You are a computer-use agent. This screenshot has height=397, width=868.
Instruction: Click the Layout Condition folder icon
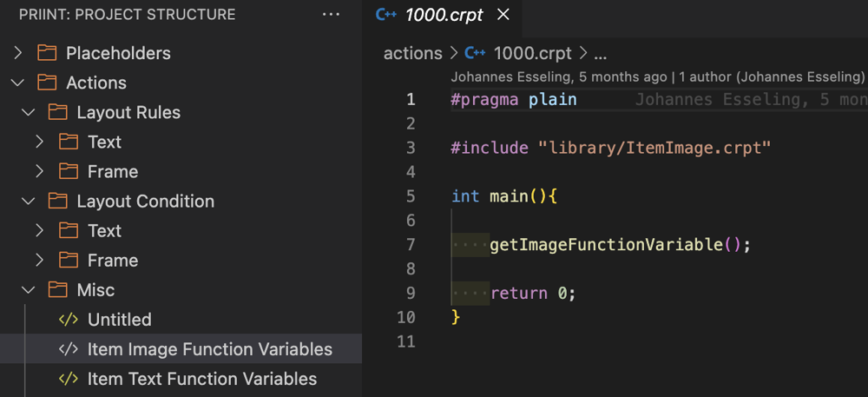point(57,201)
